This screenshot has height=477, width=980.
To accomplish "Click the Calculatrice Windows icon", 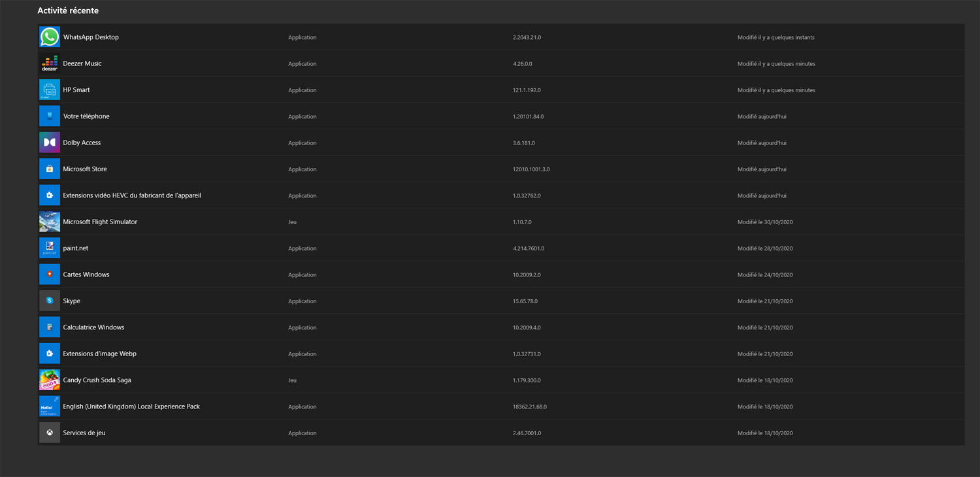I will tap(50, 327).
